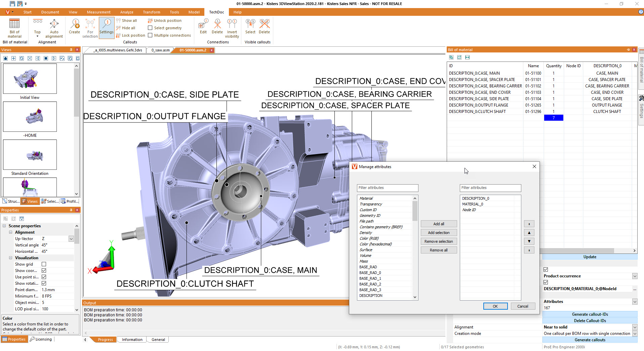Click stop square icon in Views

[46, 58]
